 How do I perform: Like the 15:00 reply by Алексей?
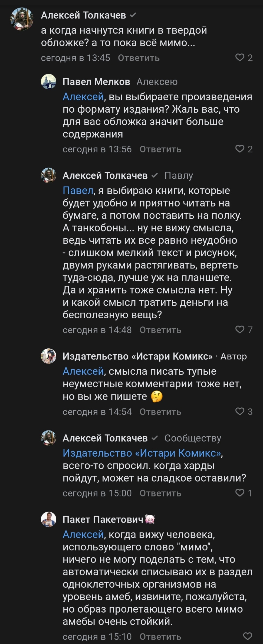click(240, 492)
